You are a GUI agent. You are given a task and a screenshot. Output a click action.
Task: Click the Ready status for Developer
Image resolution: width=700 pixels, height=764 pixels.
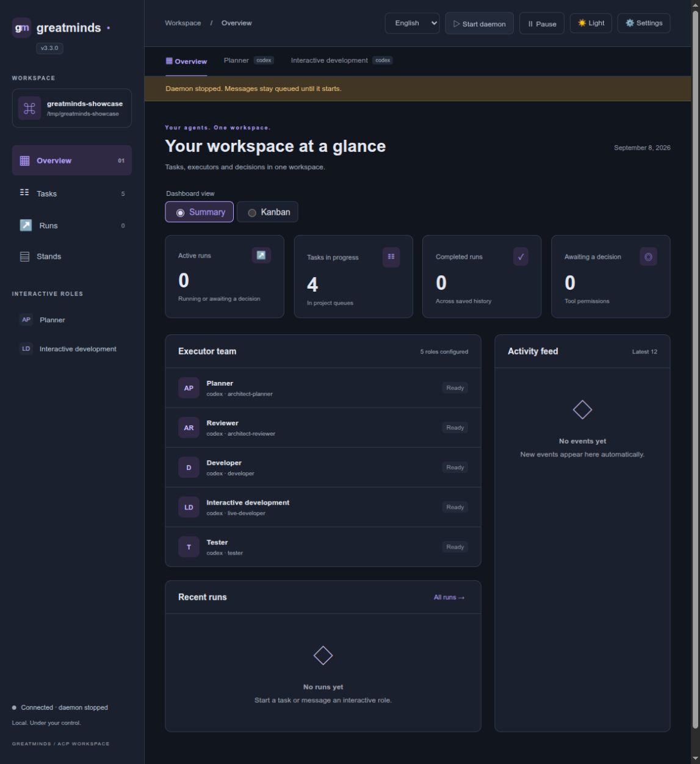(455, 467)
